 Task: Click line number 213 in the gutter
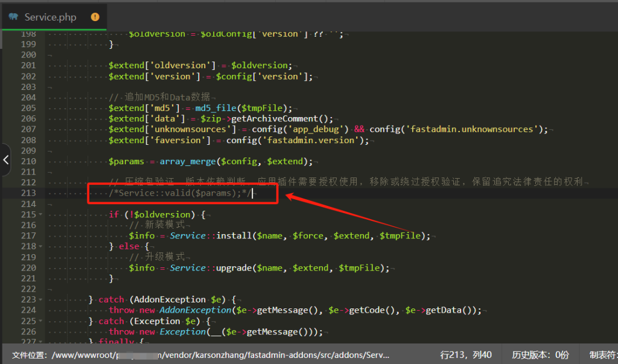(x=28, y=193)
